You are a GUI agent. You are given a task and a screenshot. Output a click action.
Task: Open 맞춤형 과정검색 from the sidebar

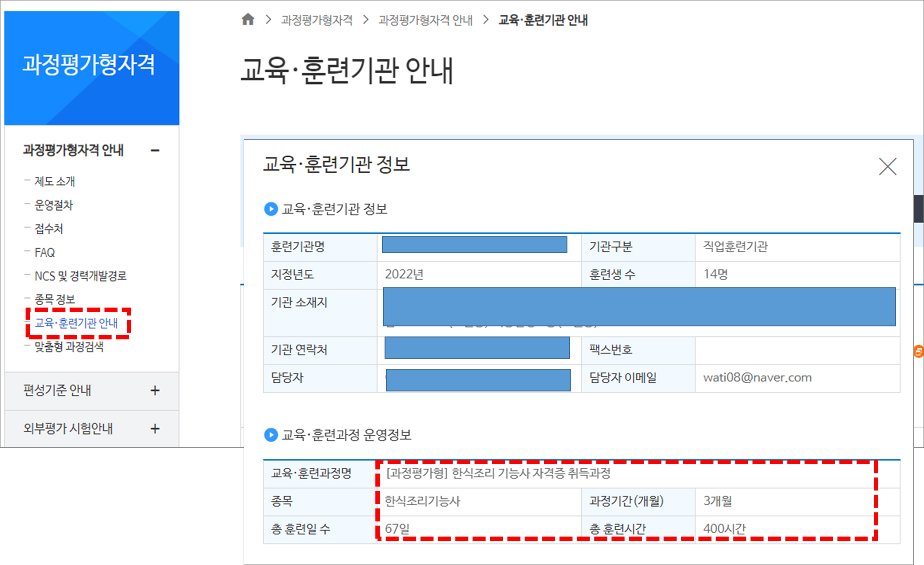click(69, 347)
